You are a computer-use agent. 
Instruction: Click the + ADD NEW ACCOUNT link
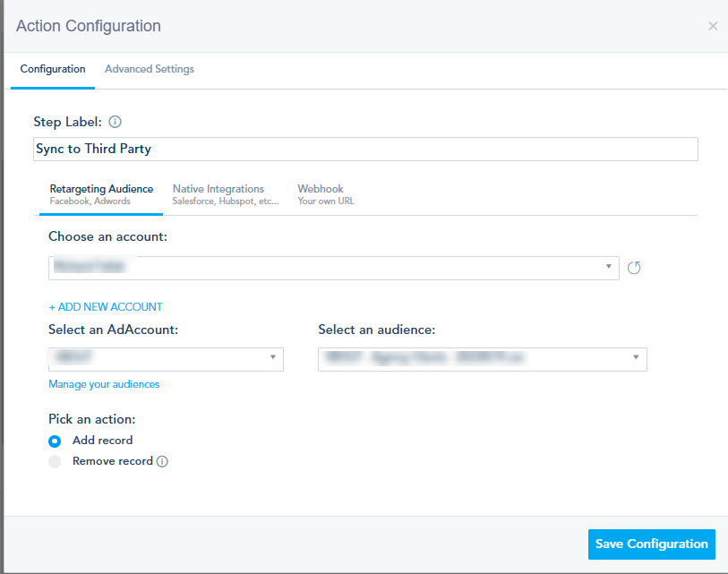tap(106, 307)
